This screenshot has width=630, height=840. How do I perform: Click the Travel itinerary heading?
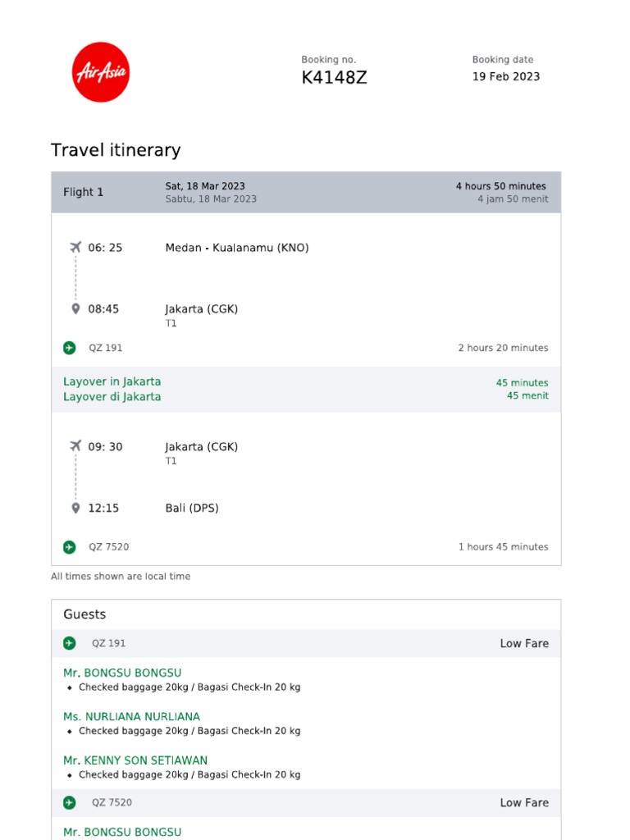[116, 150]
